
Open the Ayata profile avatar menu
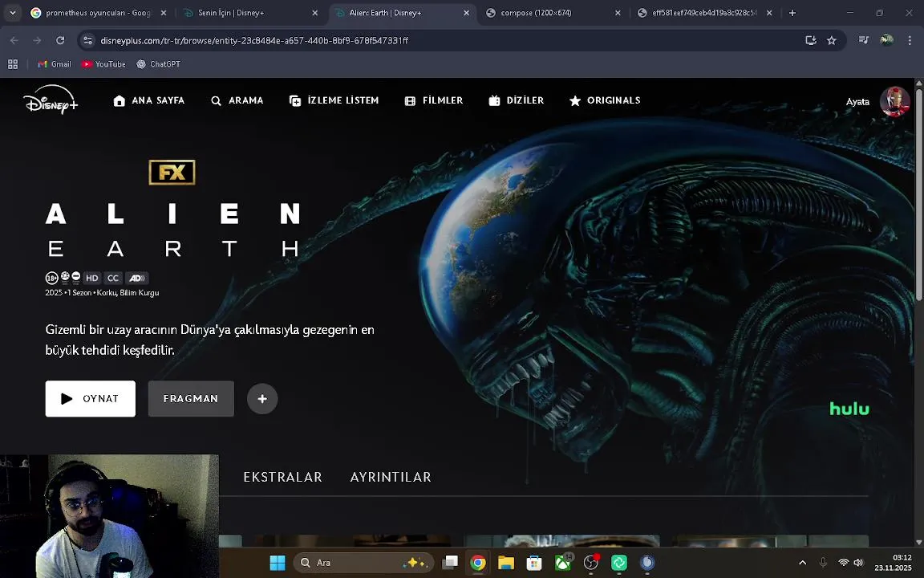point(894,101)
